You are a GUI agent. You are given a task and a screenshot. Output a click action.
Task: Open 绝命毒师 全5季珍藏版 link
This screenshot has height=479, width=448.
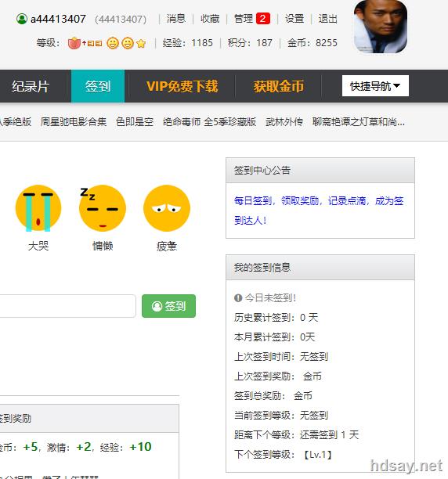tap(209, 122)
